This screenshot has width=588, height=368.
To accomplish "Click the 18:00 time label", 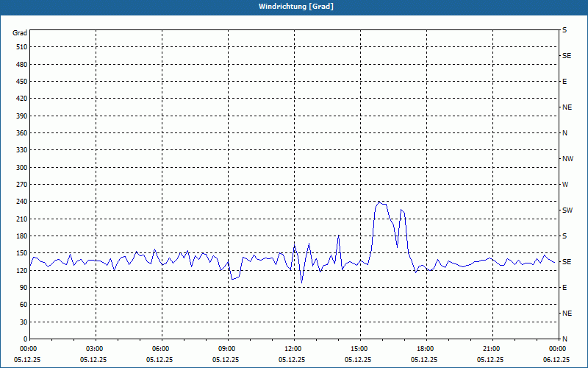I will (x=426, y=348).
